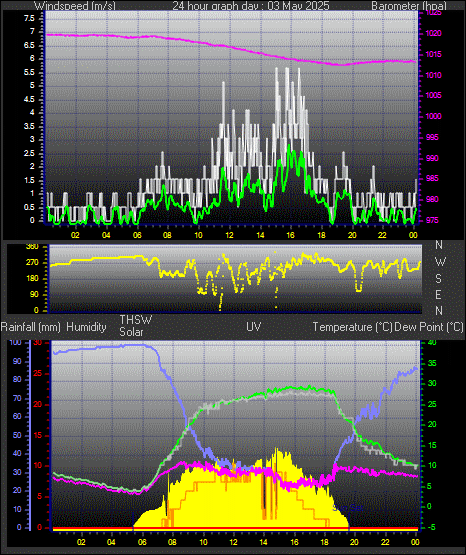
Task: Click the "UV" legend label
Action: 254,327
